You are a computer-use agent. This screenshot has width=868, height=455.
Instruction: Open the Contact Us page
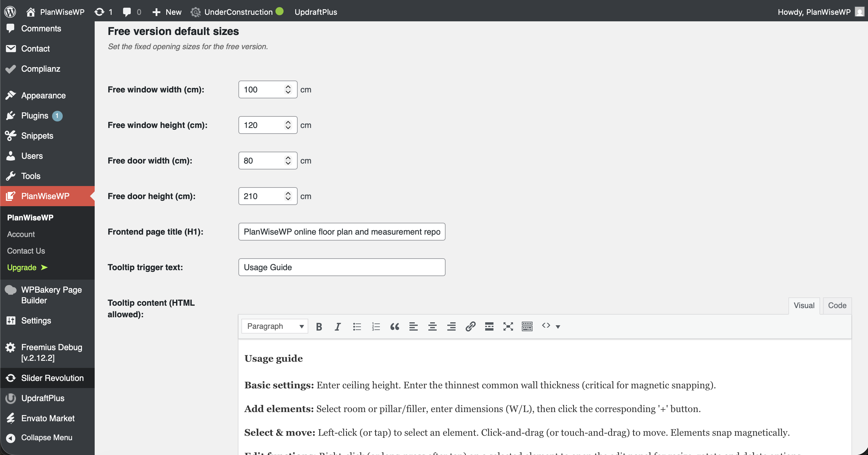point(26,251)
